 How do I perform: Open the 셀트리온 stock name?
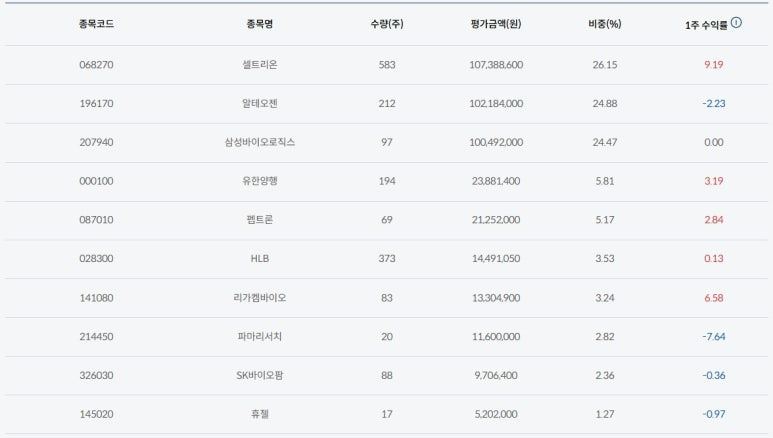(x=260, y=65)
